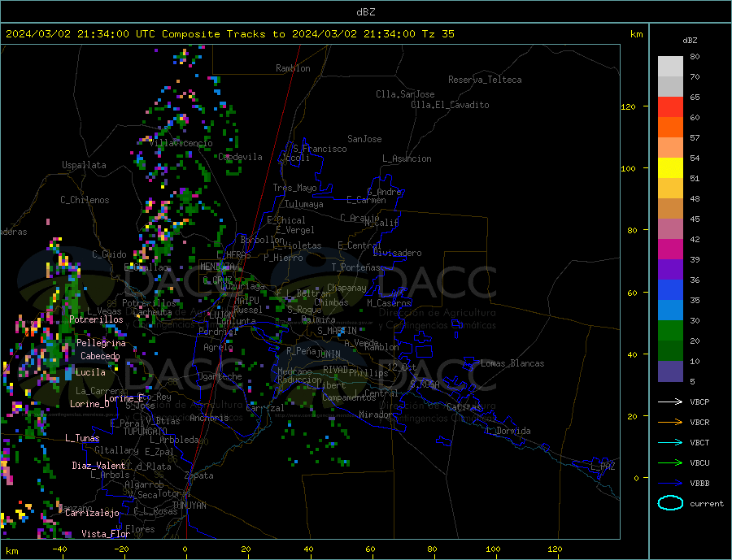732x560 pixels.
Task: Click the 'TUPUNGATO' map label
Action: (146, 432)
